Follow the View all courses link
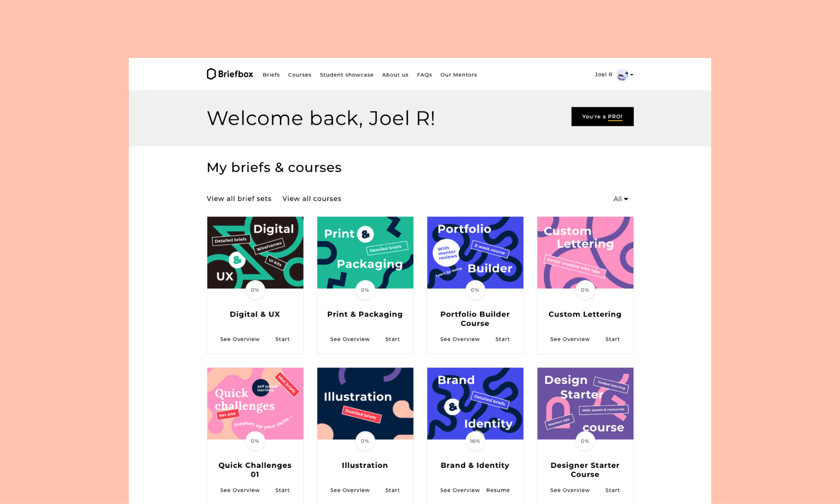This screenshot has height=504, width=840. click(312, 199)
